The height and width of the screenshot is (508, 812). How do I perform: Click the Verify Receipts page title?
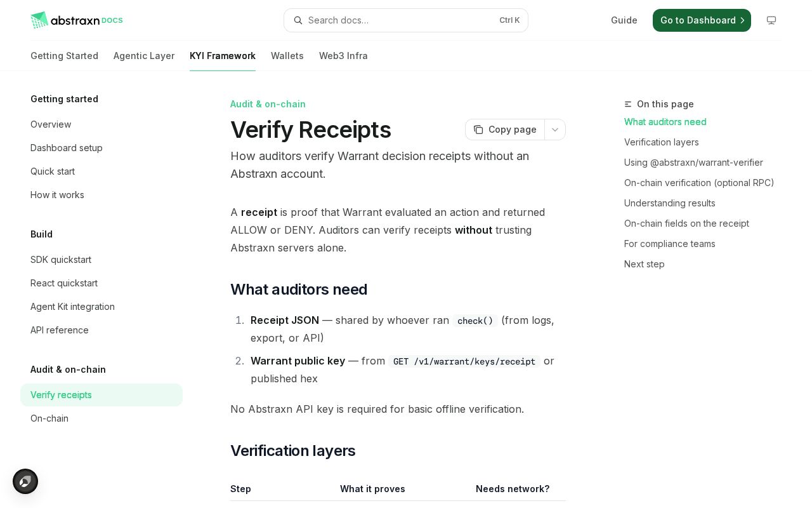(x=311, y=130)
